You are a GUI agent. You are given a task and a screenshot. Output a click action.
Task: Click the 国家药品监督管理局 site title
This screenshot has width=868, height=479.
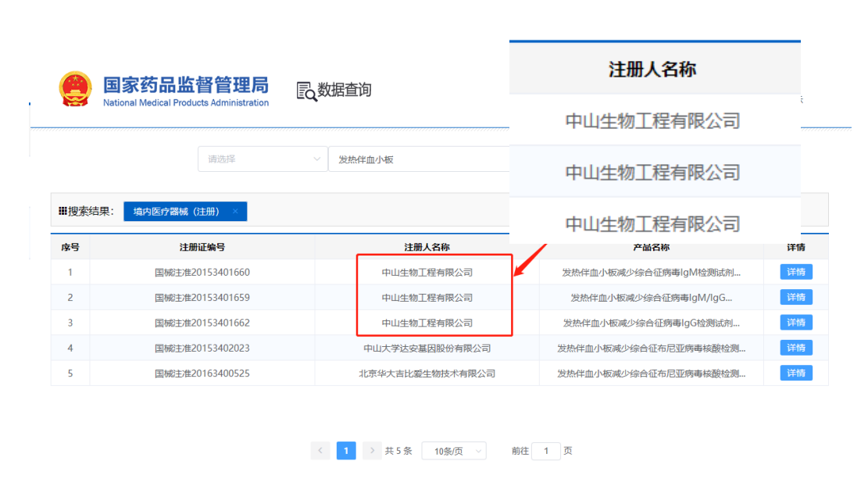[186, 84]
